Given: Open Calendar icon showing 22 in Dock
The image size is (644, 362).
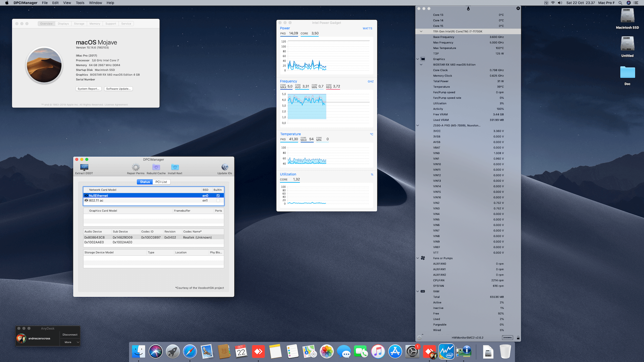Looking at the screenshot, I should tap(241, 352).
